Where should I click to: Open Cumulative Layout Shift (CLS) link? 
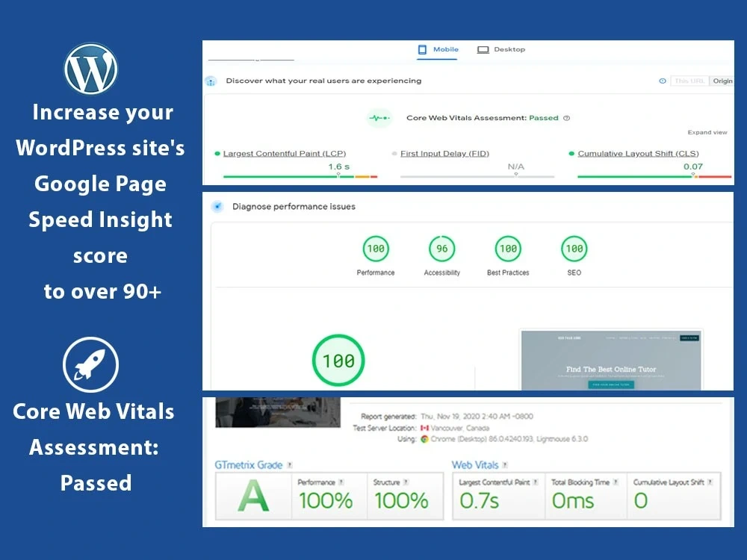coord(638,153)
